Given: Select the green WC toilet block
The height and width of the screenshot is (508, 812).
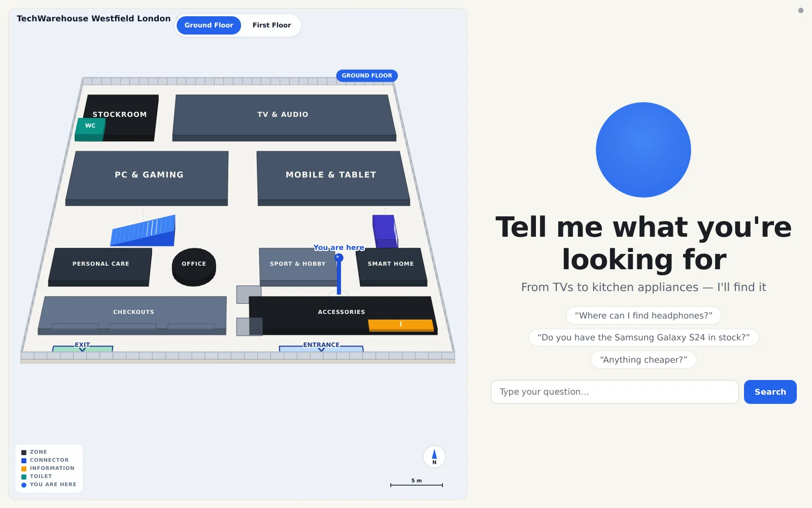Looking at the screenshot, I should click(90, 129).
